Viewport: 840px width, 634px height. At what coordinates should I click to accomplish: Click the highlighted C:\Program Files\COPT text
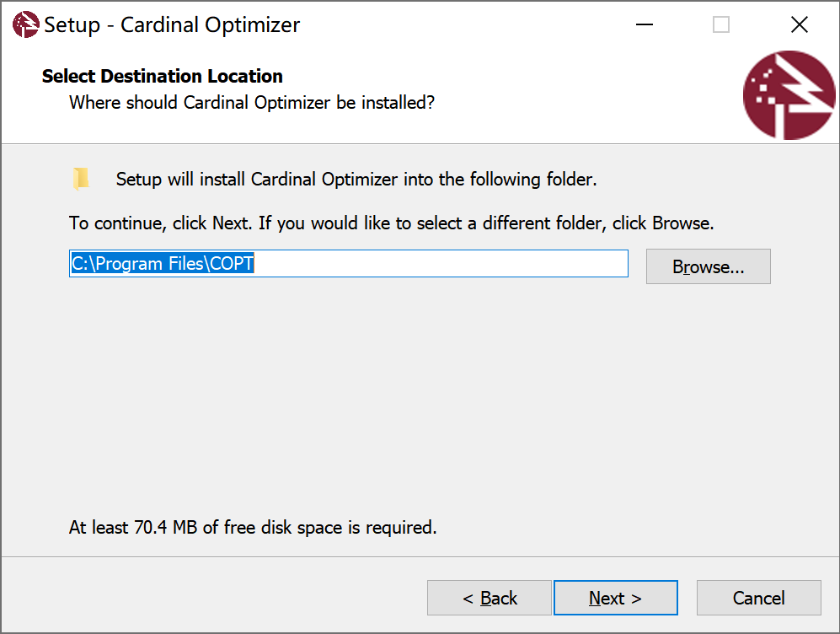pyautogui.click(x=162, y=264)
